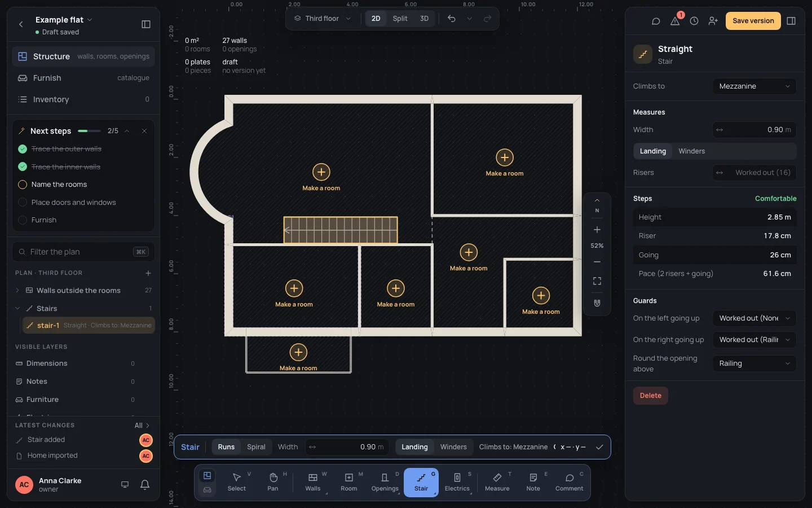Collapse the left sidebar panel
This screenshot has height=508, width=812.
[146, 24]
